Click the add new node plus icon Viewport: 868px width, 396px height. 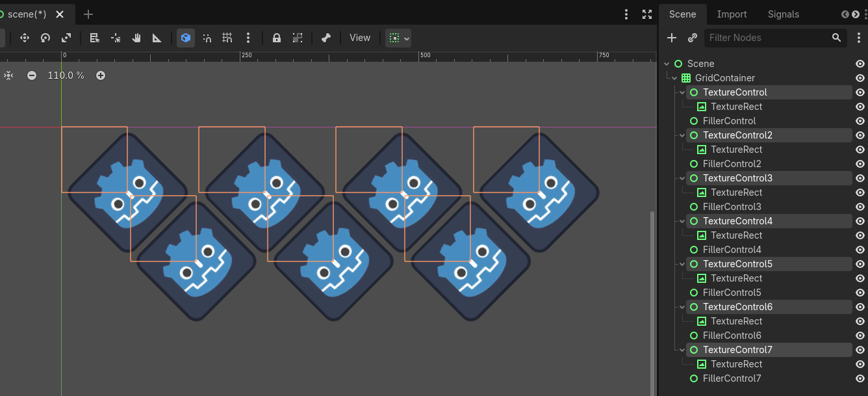point(672,38)
